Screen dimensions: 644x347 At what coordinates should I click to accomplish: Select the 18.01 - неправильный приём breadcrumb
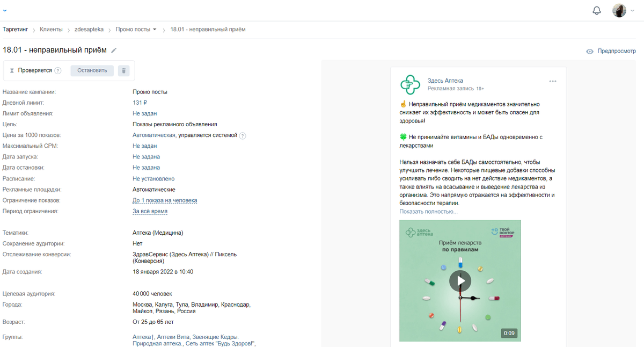(x=208, y=29)
